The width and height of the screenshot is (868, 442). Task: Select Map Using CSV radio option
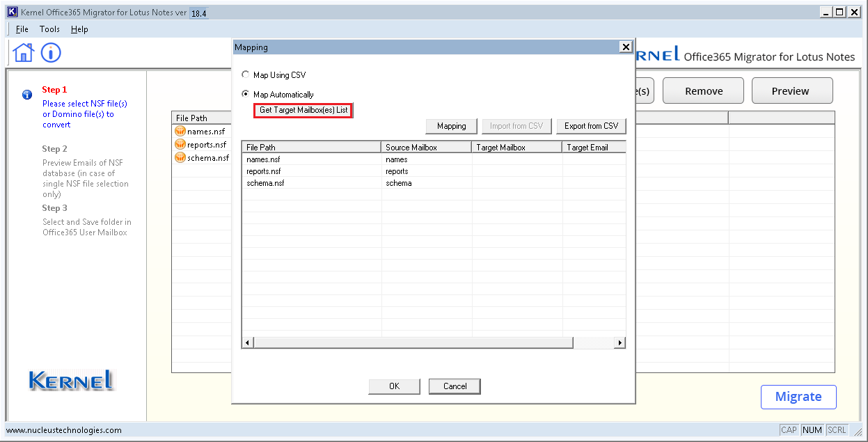click(244, 74)
